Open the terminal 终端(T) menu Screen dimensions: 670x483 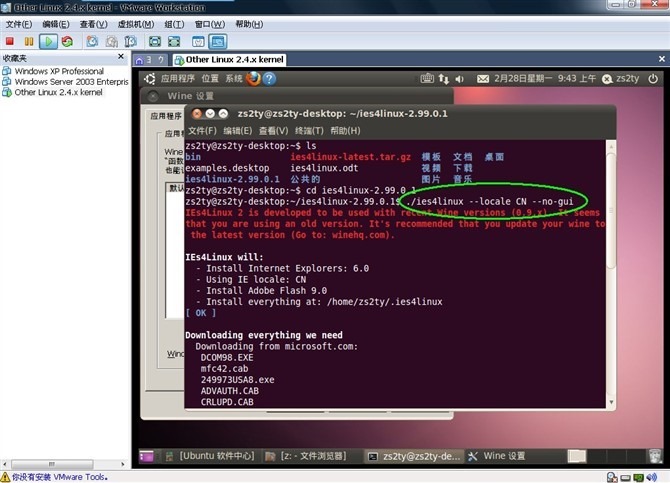coord(309,131)
